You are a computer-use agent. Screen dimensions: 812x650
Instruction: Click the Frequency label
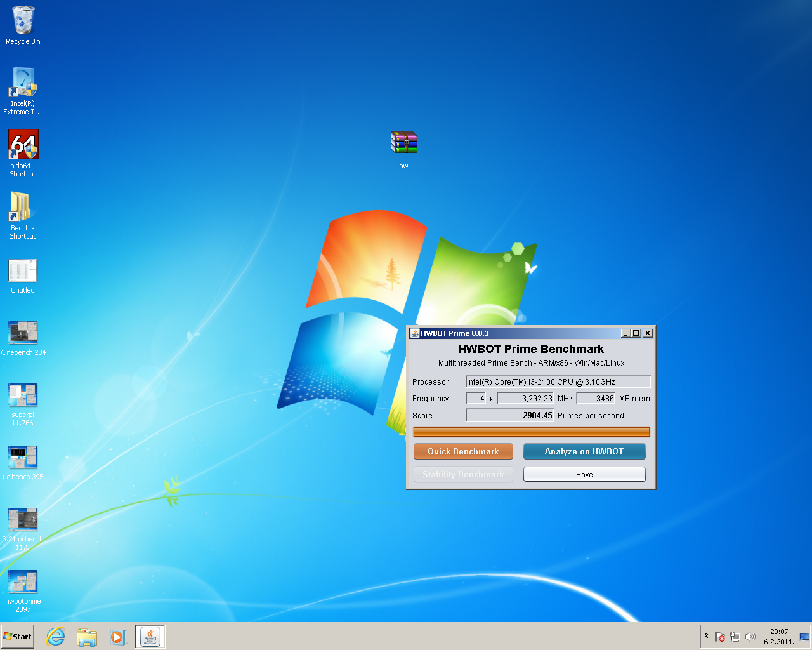pos(430,399)
